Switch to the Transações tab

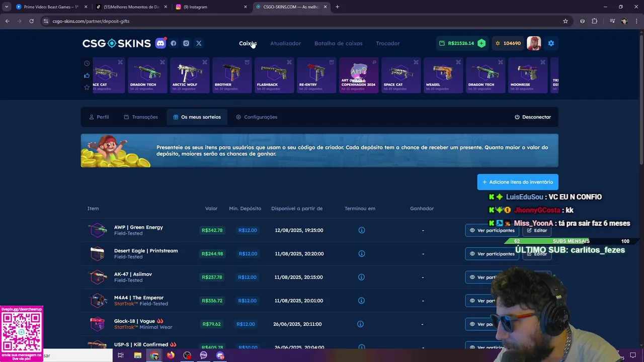[141, 117]
